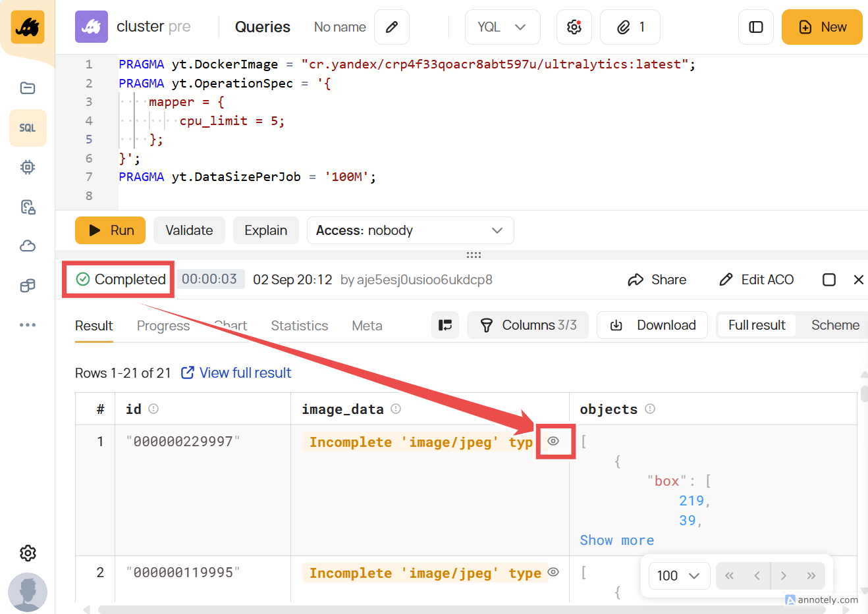Switch to the Statistics tab

pyautogui.click(x=299, y=326)
